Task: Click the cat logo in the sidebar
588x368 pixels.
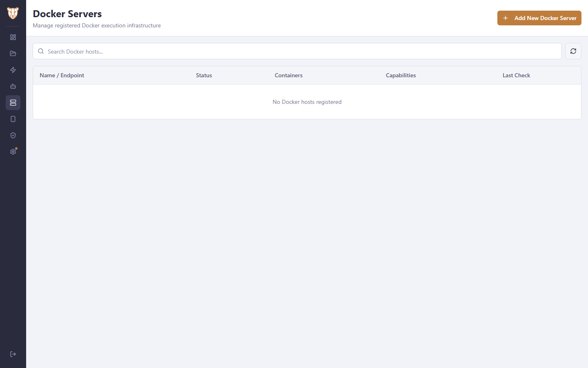Action: (13, 13)
